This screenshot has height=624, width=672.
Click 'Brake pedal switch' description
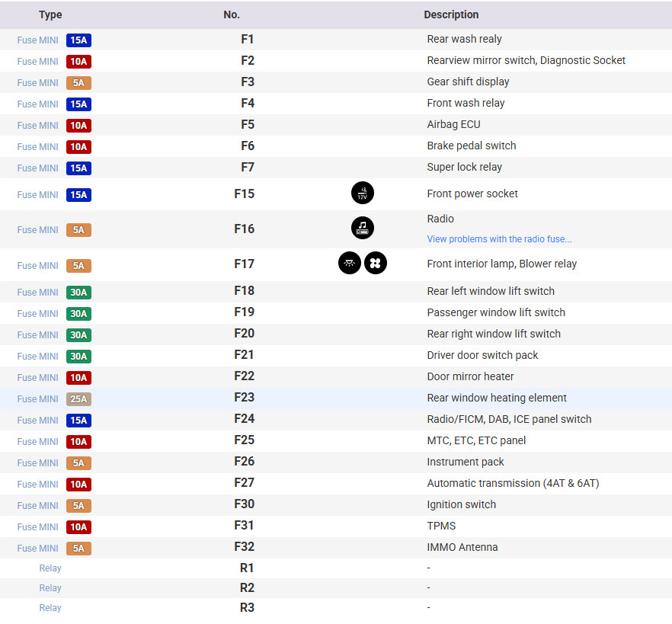(x=472, y=146)
